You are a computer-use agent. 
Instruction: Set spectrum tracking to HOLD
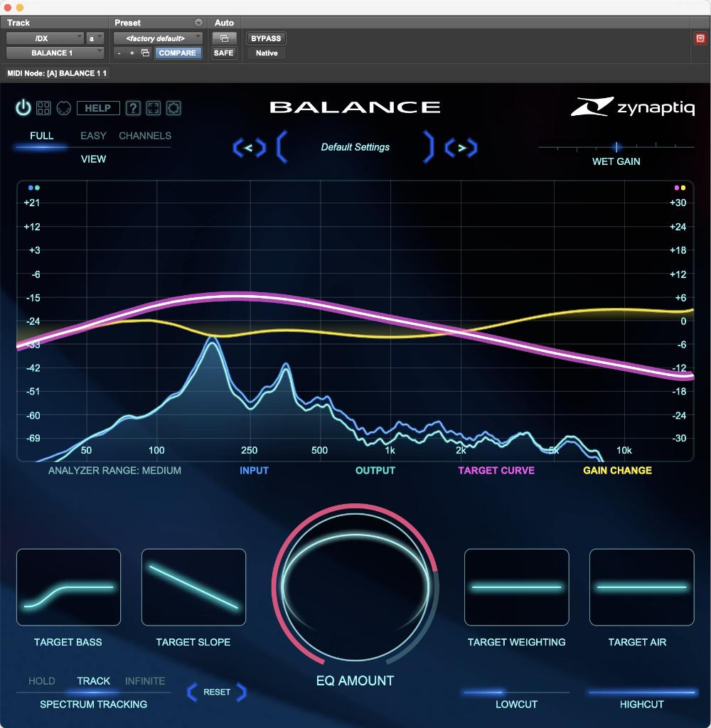tap(42, 680)
